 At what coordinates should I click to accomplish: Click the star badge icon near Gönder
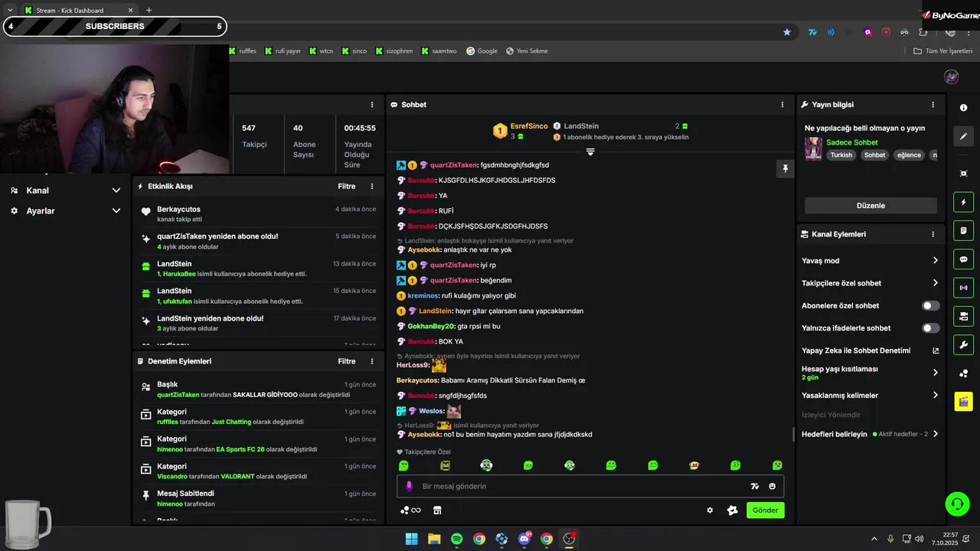(732, 510)
